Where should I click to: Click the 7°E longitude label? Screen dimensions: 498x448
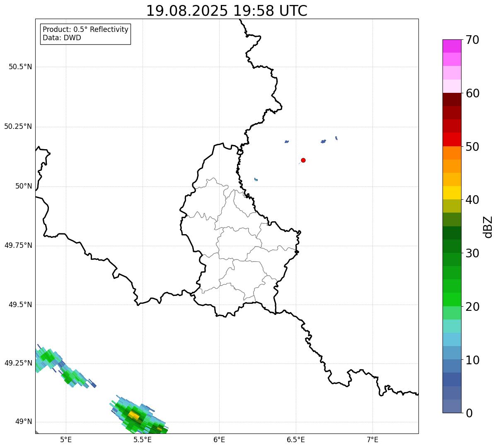[372, 439]
